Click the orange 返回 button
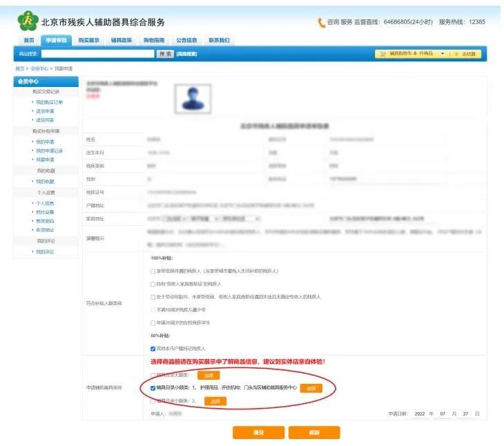 (314, 432)
